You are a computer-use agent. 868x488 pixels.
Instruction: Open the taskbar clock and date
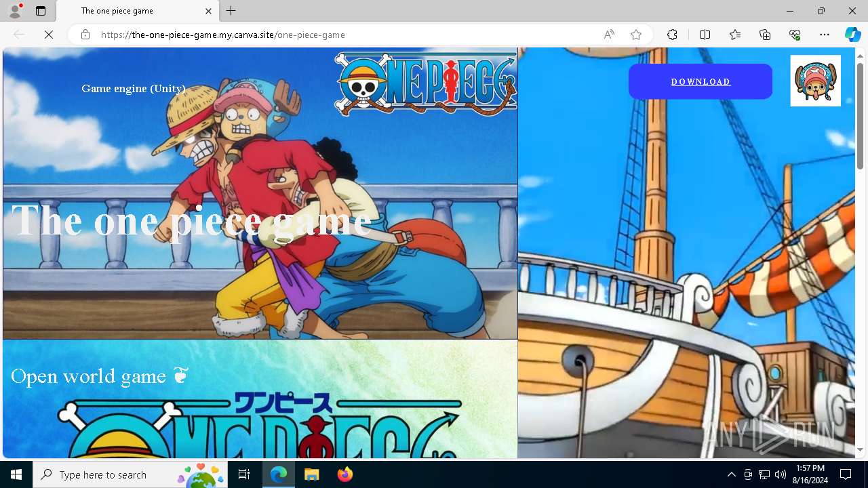(x=810, y=474)
